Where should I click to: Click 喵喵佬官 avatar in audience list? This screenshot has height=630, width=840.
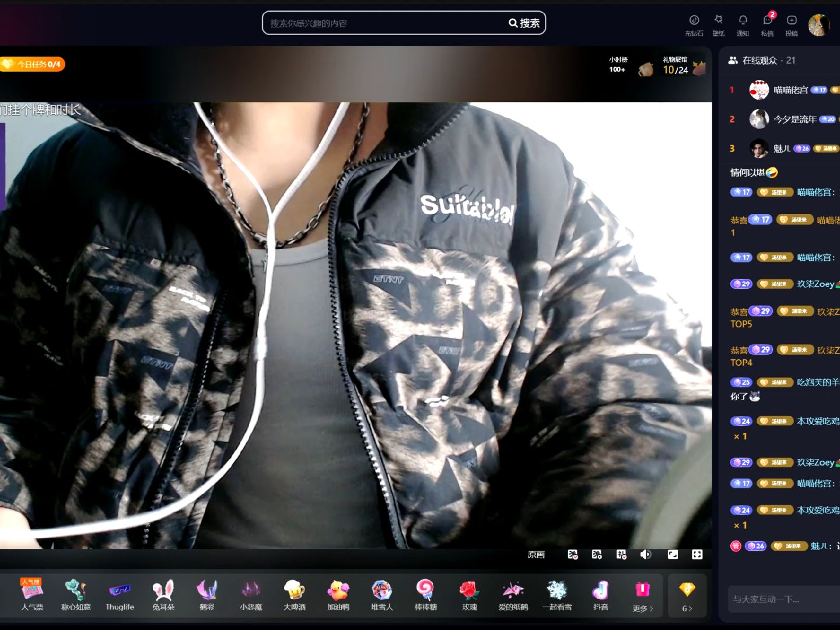pyautogui.click(x=759, y=90)
